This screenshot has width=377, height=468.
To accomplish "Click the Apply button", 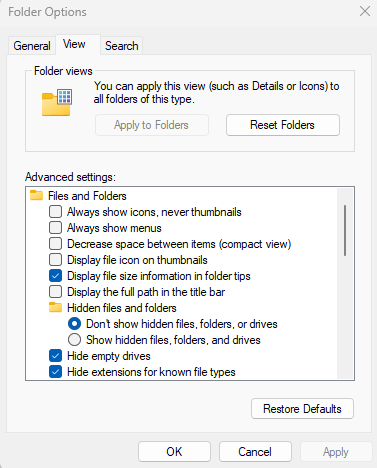I will 336,452.
